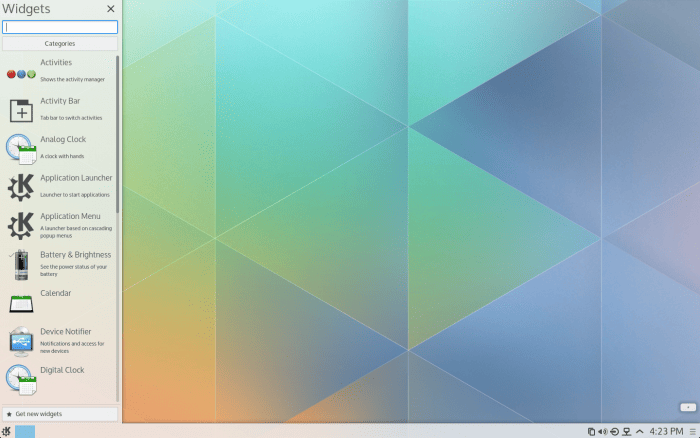This screenshot has height=438, width=700.
Task: Choose the Application Launcher widget icon
Action: tap(21, 187)
